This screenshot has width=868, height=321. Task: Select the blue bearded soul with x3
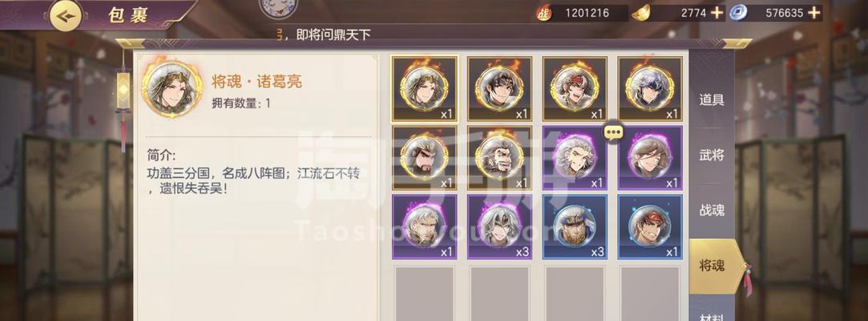[575, 227]
